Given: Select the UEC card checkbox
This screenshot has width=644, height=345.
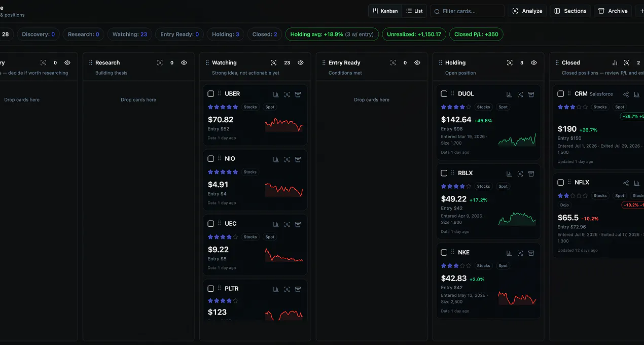Looking at the screenshot, I should (x=211, y=224).
